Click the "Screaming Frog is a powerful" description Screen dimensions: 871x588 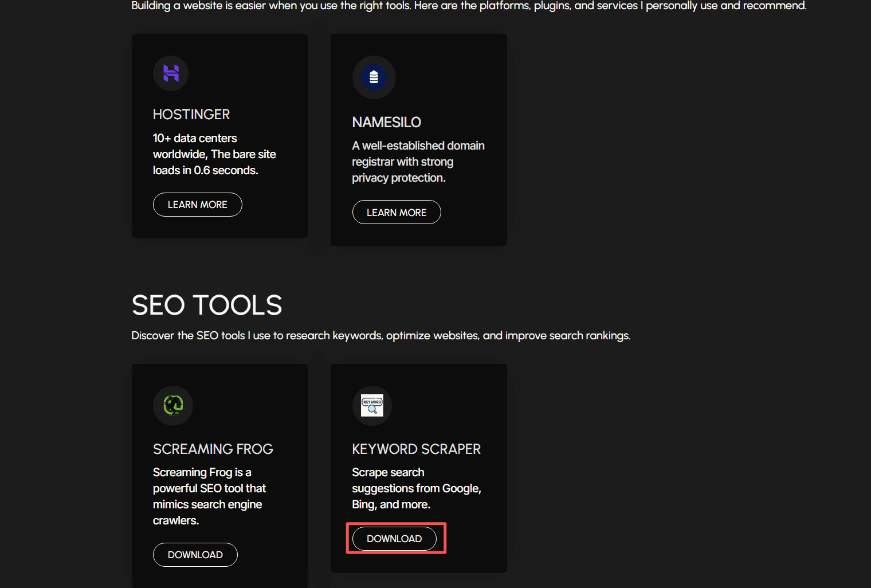pyautogui.click(x=210, y=496)
